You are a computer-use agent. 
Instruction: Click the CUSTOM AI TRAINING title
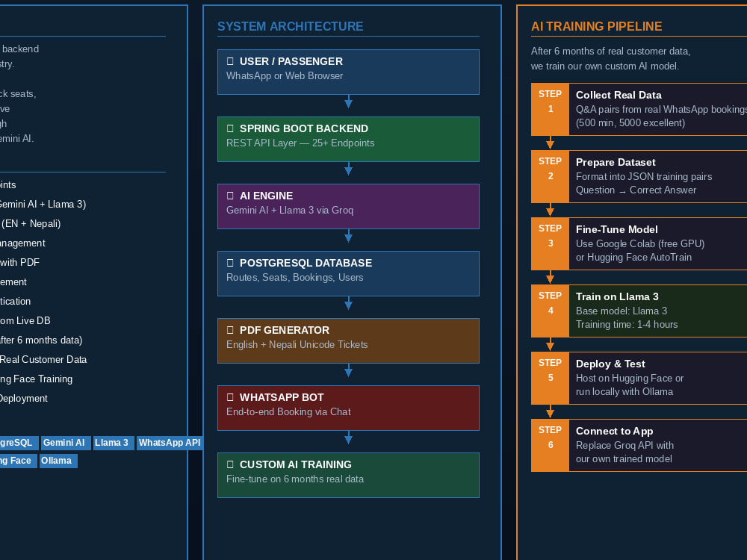point(295,464)
